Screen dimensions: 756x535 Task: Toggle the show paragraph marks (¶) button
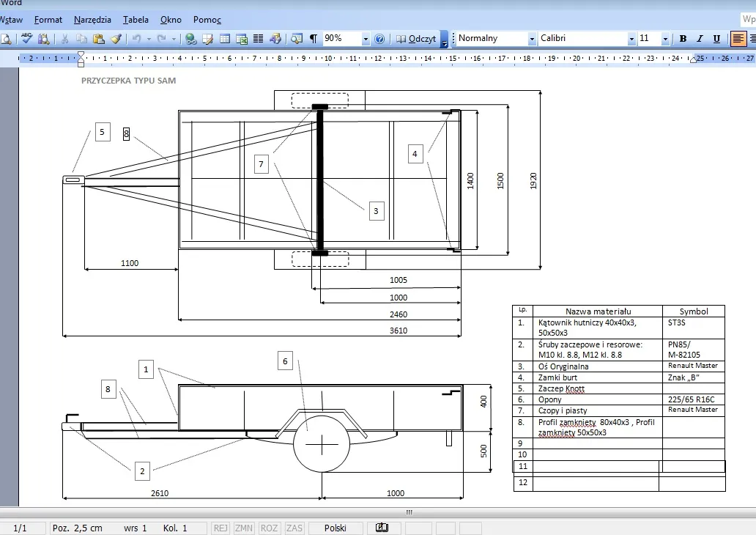coord(314,39)
